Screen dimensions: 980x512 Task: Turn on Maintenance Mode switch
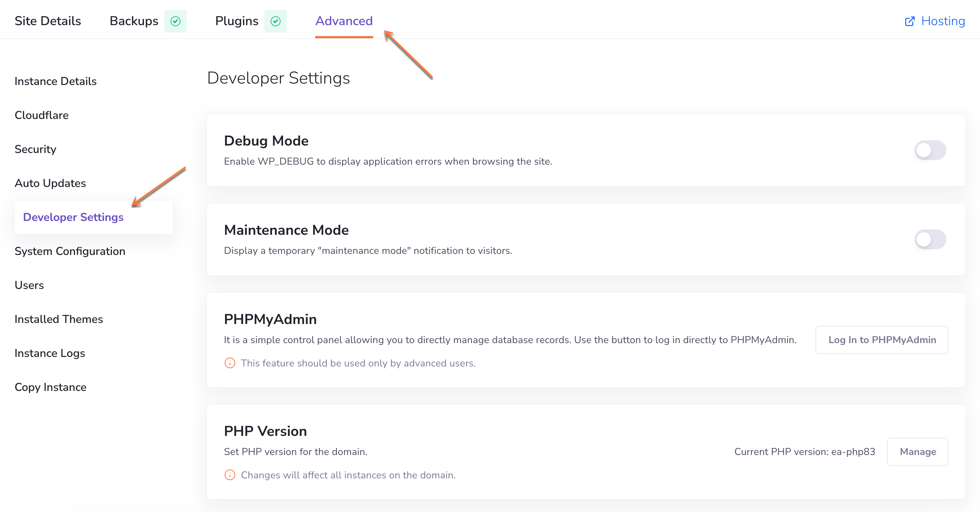point(930,239)
